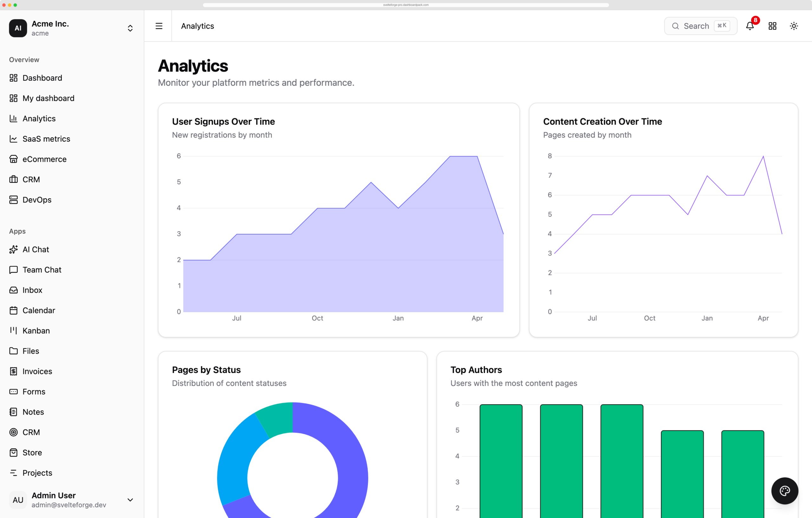Image resolution: width=812 pixels, height=518 pixels.
Task: Go to the Inbox app
Action: click(x=72, y=290)
